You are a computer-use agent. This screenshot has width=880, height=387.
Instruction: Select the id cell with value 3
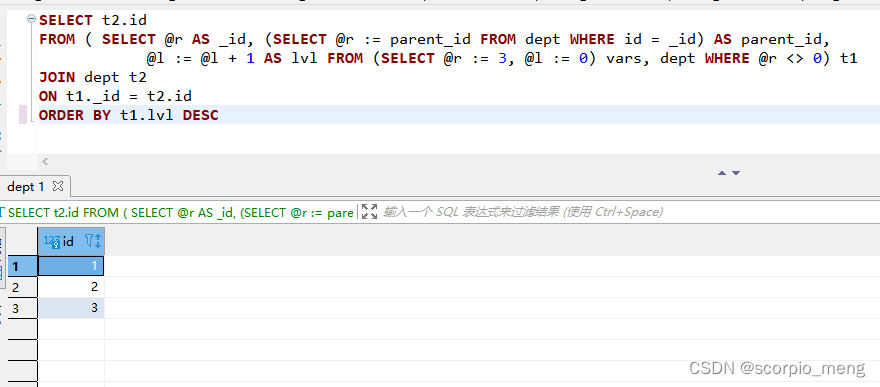click(x=71, y=308)
